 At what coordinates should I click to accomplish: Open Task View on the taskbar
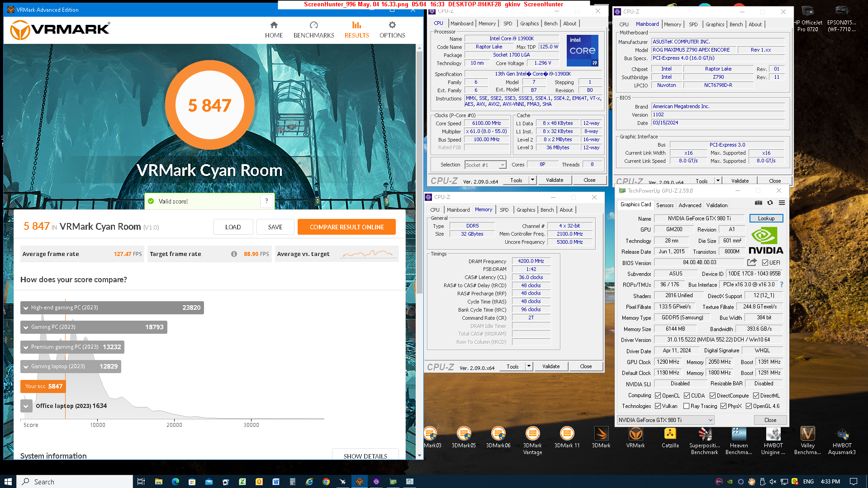[141, 482]
